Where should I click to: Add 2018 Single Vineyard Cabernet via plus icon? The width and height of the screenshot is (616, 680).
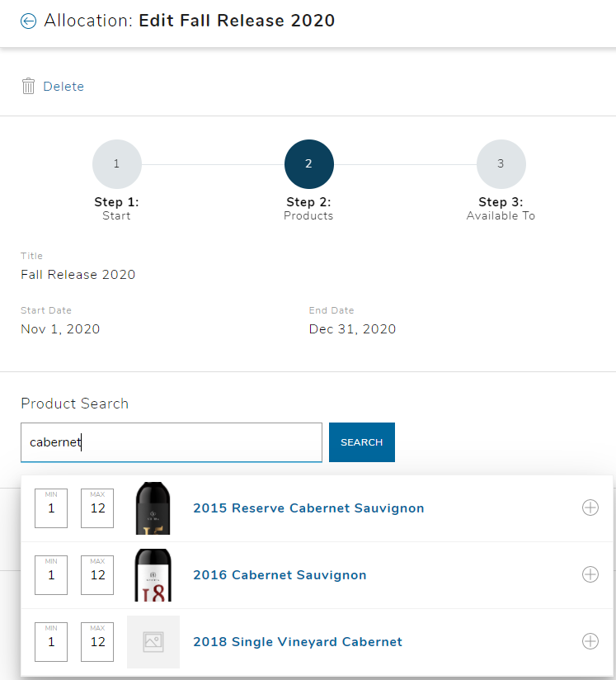(x=590, y=641)
